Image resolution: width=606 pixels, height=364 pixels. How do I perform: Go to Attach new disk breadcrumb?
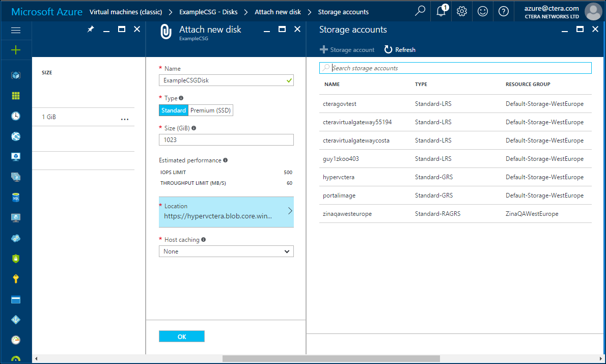(278, 12)
